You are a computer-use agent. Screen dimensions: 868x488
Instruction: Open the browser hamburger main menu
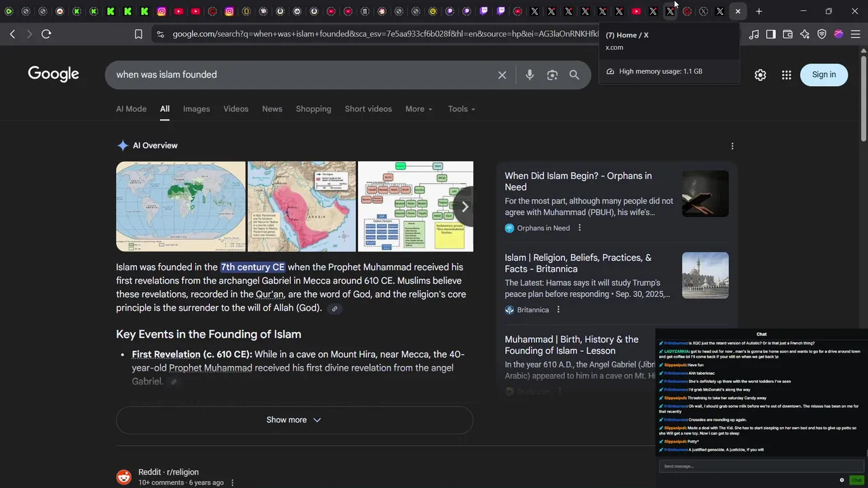[856, 34]
